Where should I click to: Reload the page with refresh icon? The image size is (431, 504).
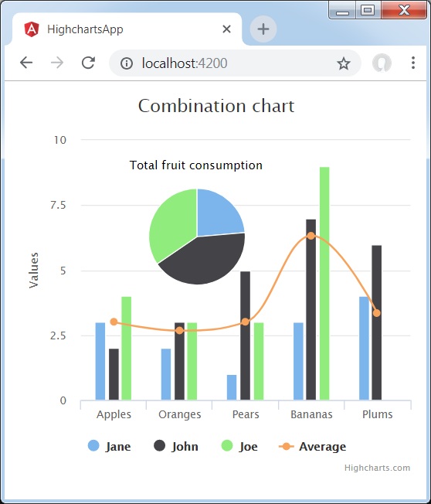pyautogui.click(x=88, y=63)
